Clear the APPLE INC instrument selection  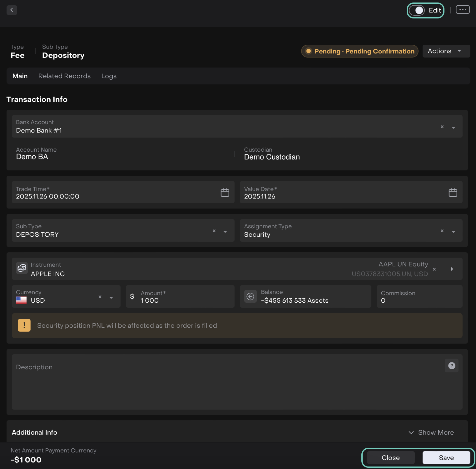pos(434,269)
